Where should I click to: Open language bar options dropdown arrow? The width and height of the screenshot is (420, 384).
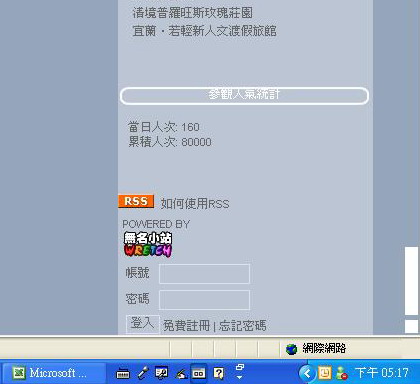239,377
